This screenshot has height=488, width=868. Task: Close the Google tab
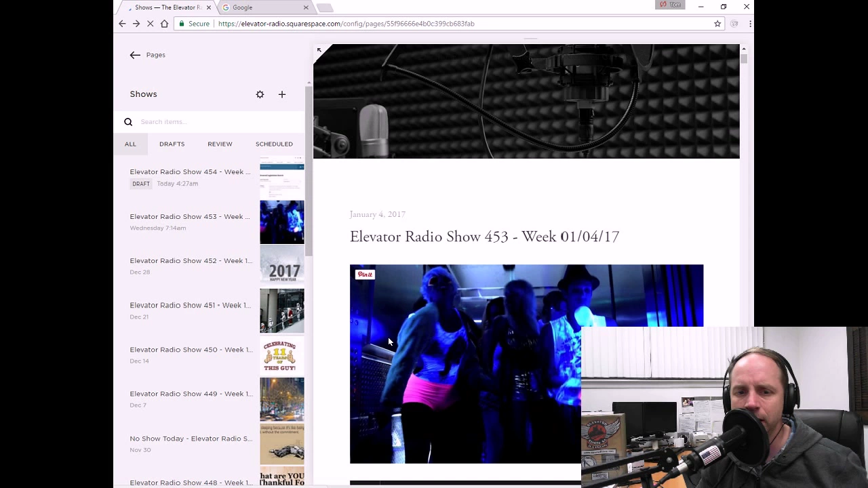[306, 7]
